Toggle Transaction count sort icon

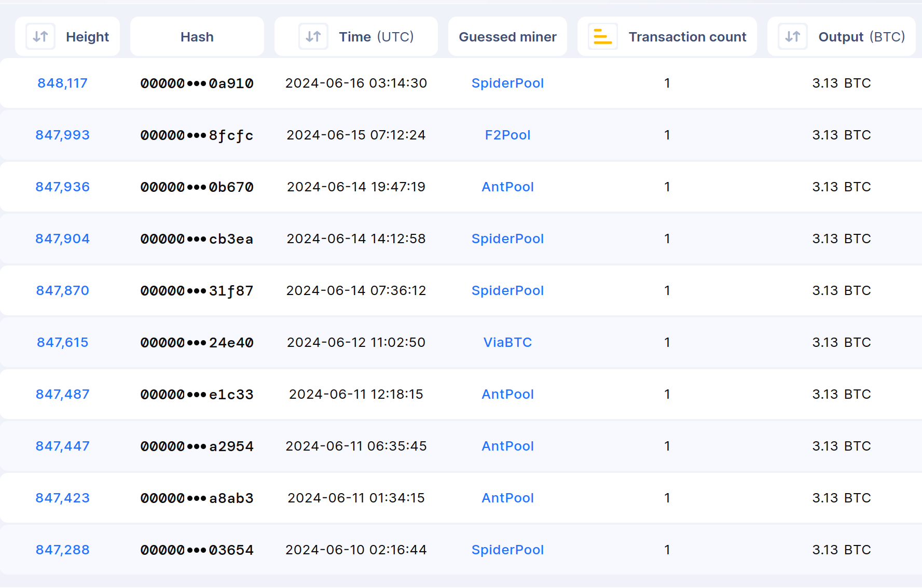point(603,37)
